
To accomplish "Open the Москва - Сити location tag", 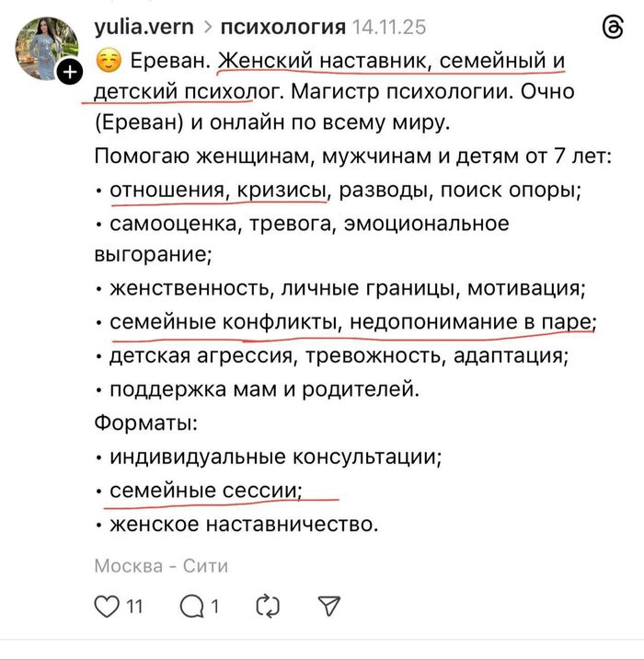I will click(x=161, y=565).
